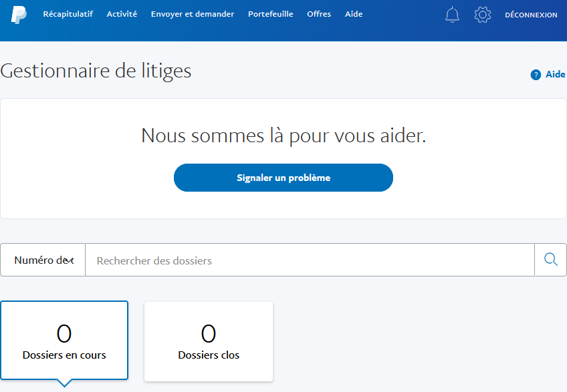Select the Dossiers en cours filter card
The width and height of the screenshot is (567, 392).
pos(64,341)
